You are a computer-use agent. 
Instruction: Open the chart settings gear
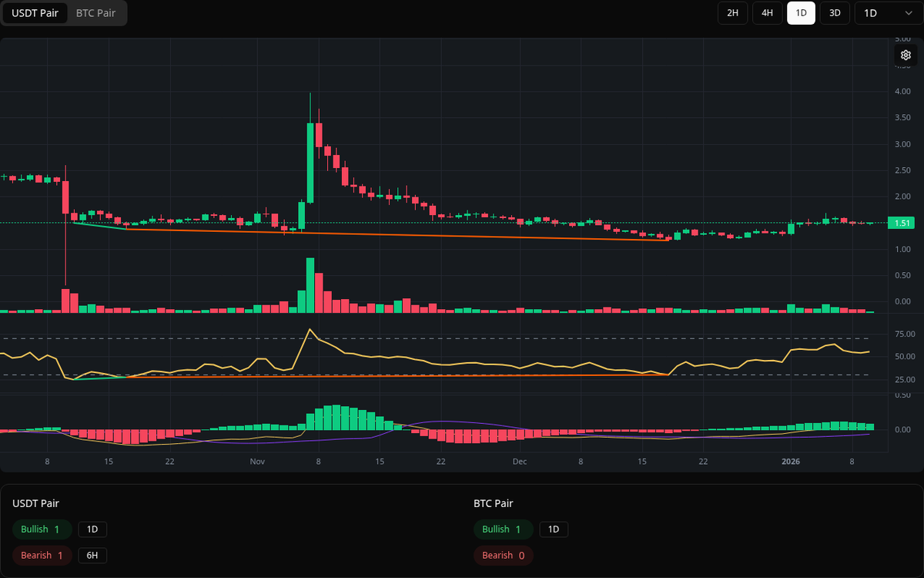(x=906, y=55)
